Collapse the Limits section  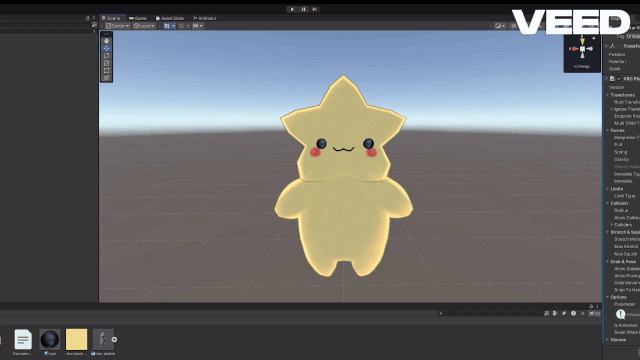point(607,189)
